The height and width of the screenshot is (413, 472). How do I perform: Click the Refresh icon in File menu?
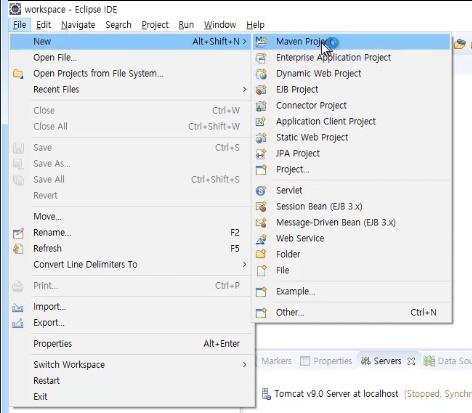pyautogui.click(x=18, y=249)
